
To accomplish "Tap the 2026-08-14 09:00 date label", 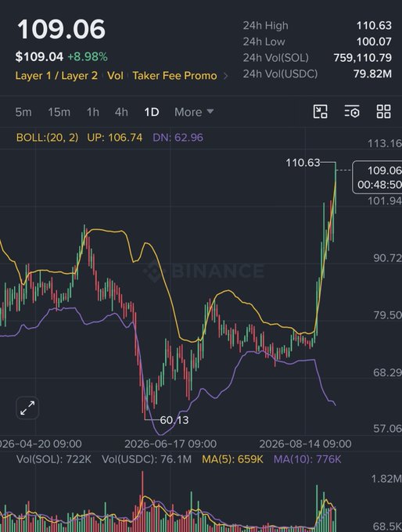I will tap(305, 444).
